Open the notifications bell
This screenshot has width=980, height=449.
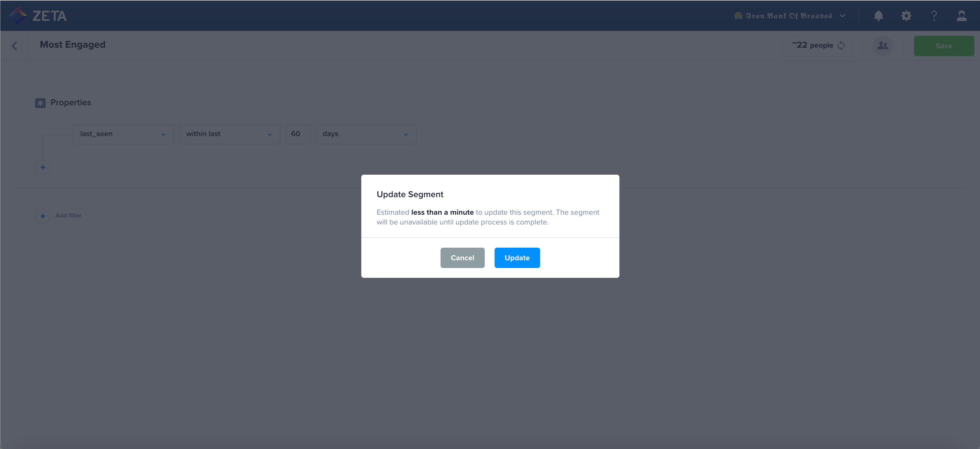(x=878, y=15)
